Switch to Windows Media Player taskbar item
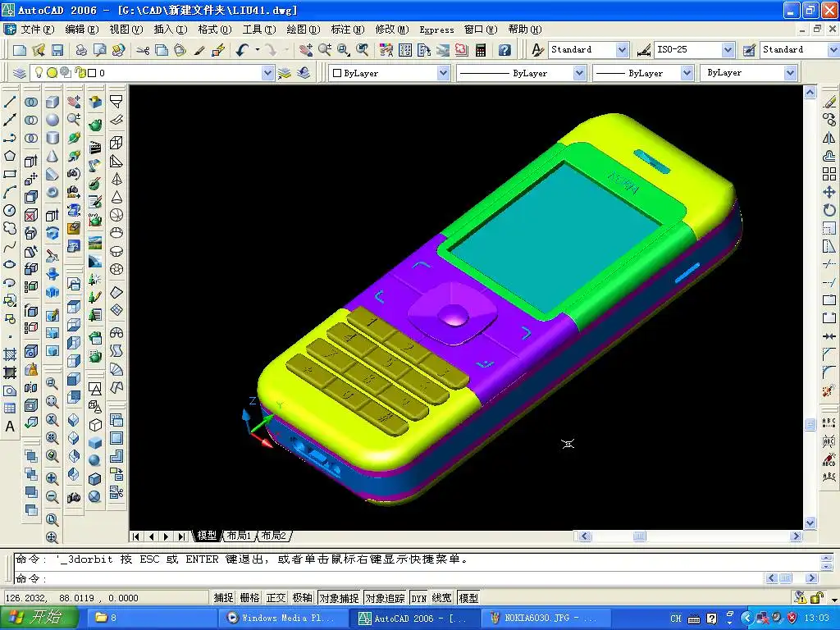840x630 pixels. coord(284,618)
